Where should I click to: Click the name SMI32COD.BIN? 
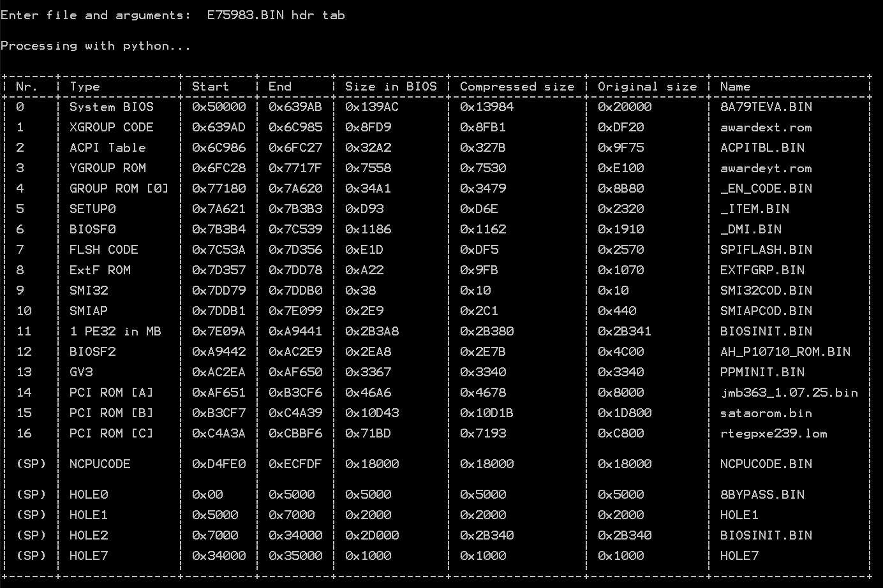coord(766,291)
